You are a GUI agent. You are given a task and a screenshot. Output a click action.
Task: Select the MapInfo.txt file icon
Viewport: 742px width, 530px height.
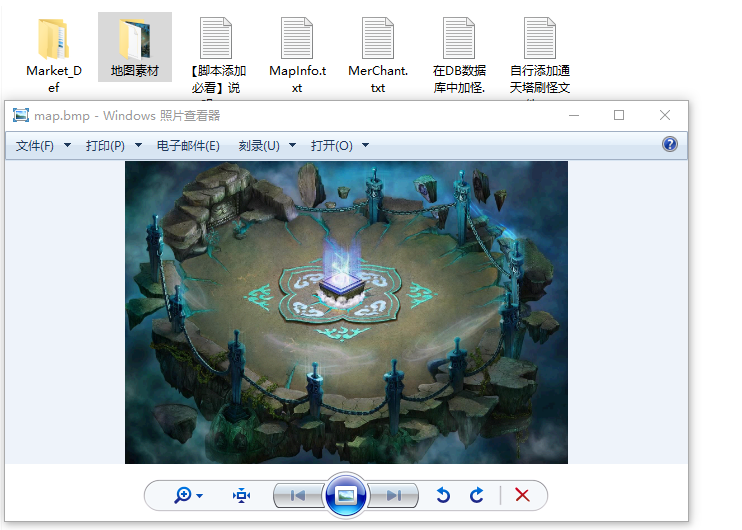(x=297, y=38)
